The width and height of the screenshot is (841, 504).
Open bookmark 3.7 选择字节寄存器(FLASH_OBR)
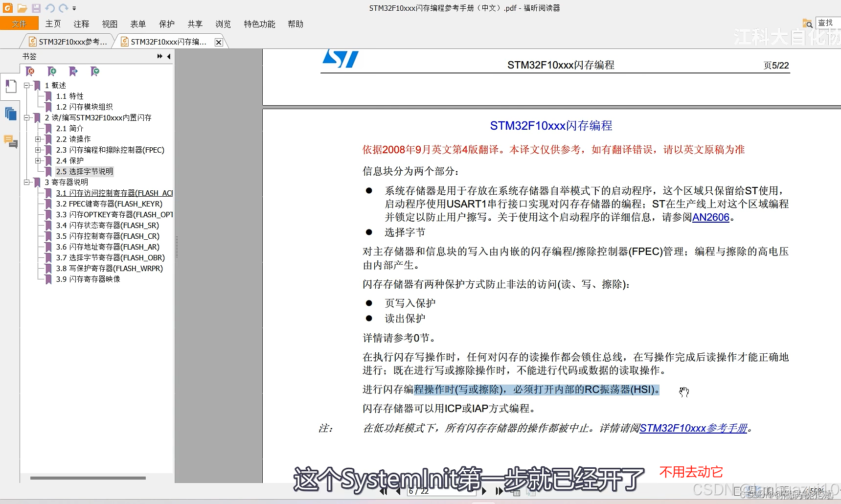110,257
